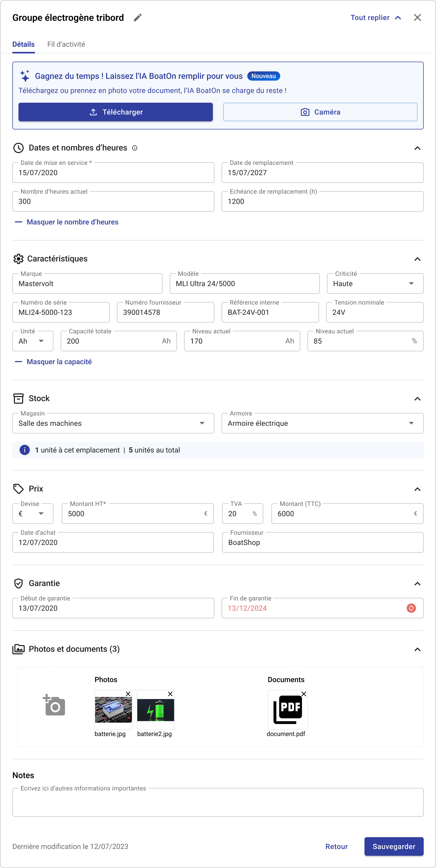Click the add photo camera icon
The image size is (436, 868).
pyautogui.click(x=54, y=705)
